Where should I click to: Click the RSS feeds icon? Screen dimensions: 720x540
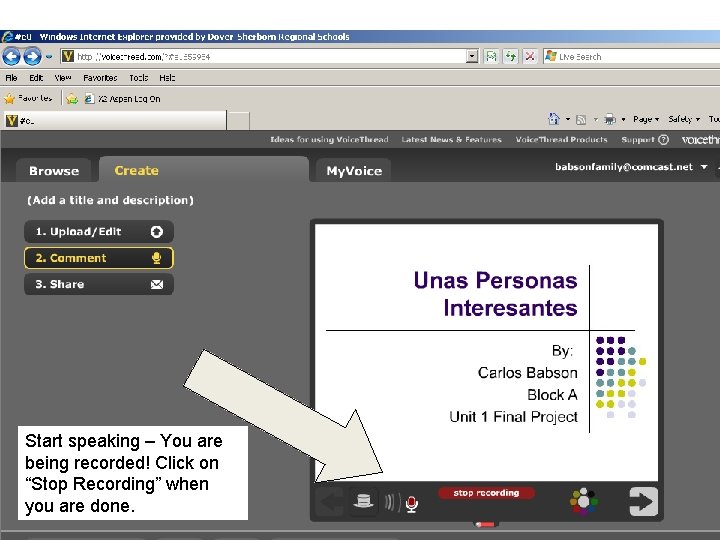tap(581, 119)
